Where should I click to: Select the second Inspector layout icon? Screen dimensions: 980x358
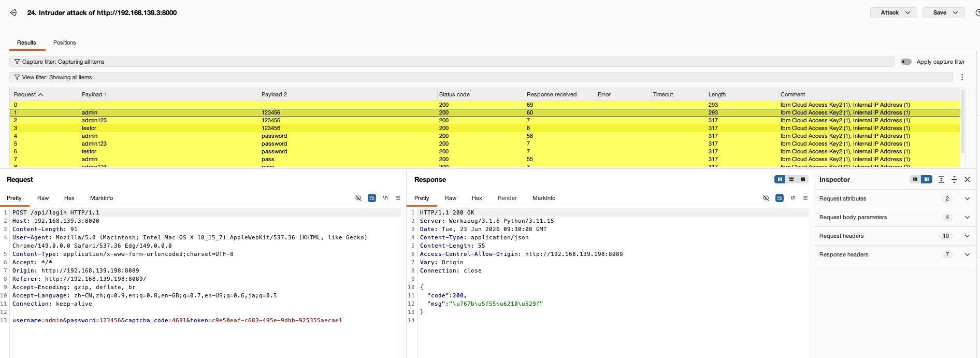pos(927,179)
